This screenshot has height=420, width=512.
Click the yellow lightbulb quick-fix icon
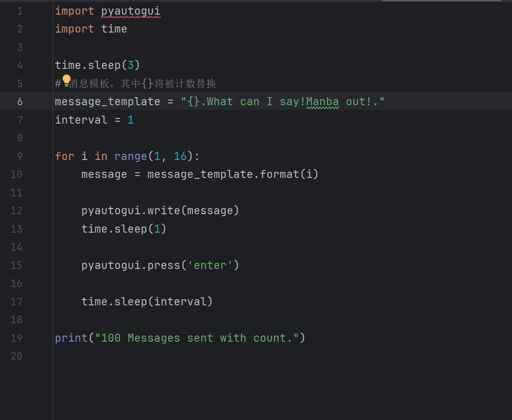67,79
